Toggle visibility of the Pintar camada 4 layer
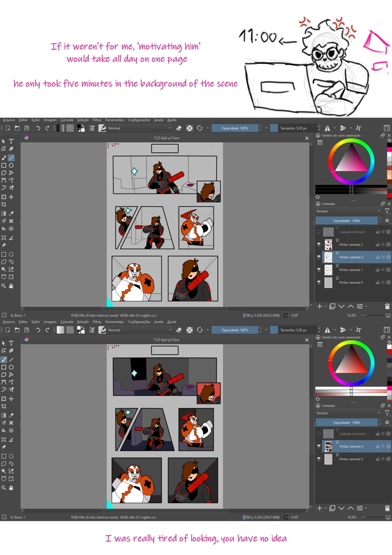This screenshot has height=555, width=392. pyautogui.click(x=319, y=447)
